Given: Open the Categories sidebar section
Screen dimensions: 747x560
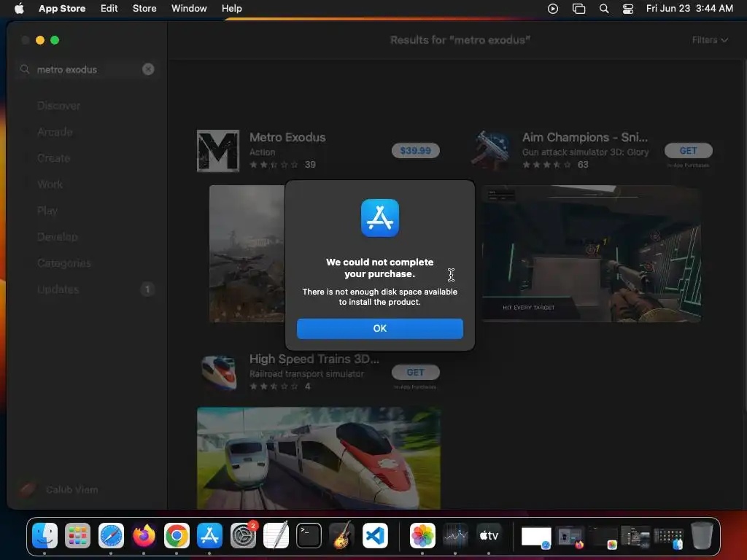Looking at the screenshot, I should point(64,262).
